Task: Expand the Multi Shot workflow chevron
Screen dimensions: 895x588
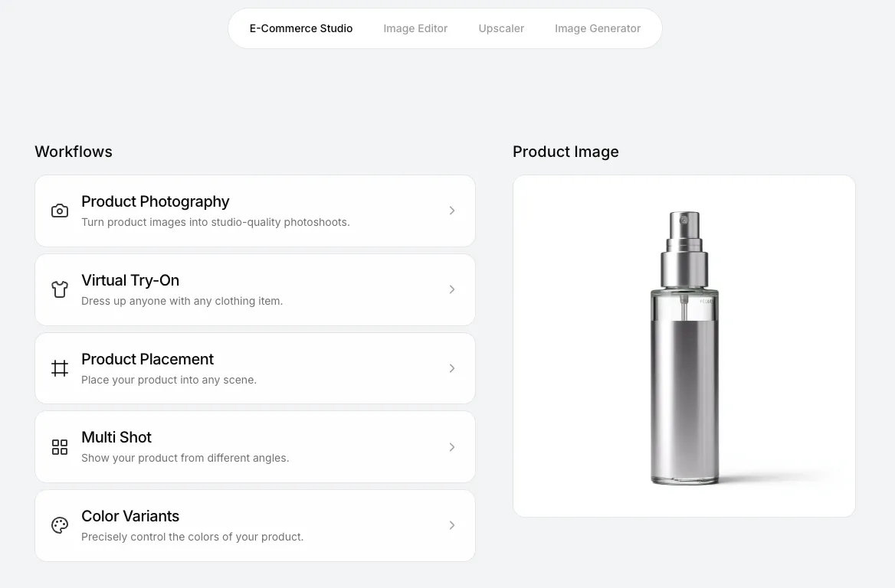Action: 452,446
